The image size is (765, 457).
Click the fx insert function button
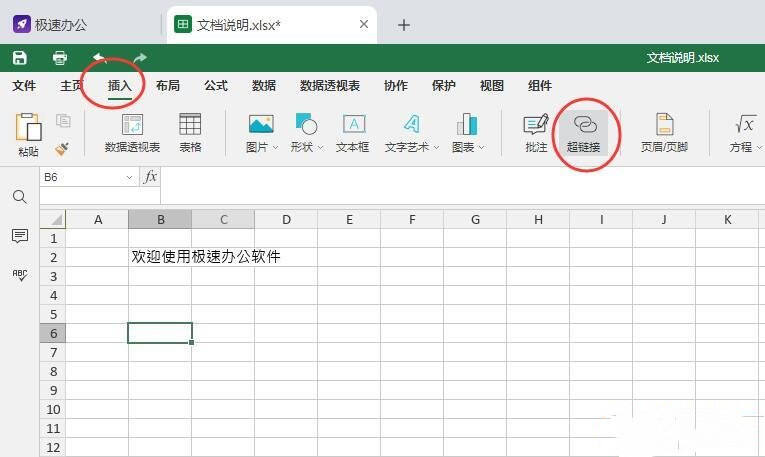150,177
